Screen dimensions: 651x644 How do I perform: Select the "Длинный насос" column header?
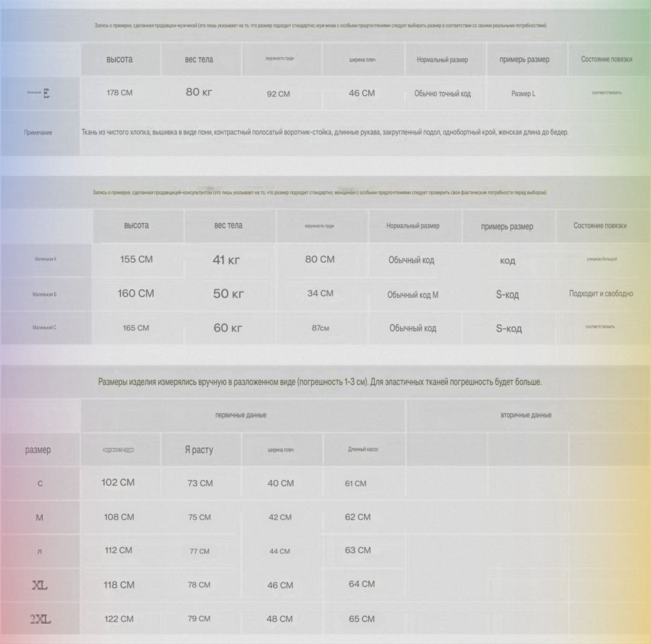point(363,449)
